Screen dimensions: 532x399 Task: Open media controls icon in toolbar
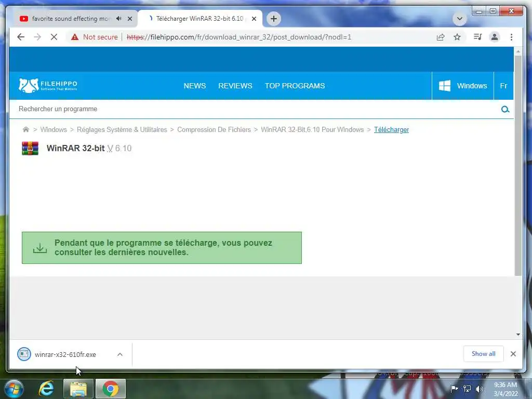pos(477,37)
